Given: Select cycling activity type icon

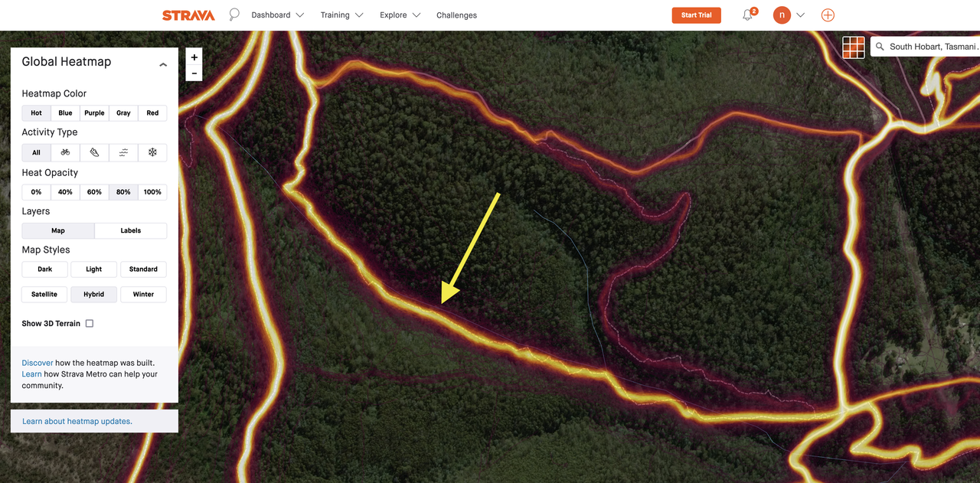Looking at the screenshot, I should point(65,152).
